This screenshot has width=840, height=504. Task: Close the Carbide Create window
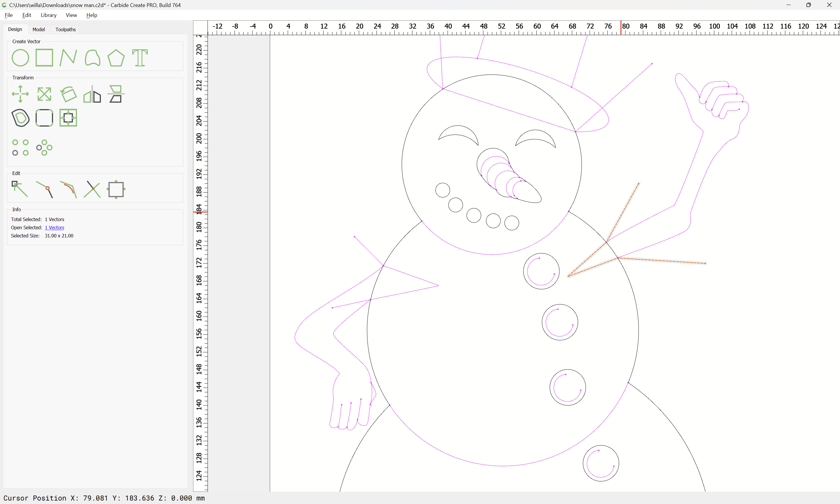point(829,5)
